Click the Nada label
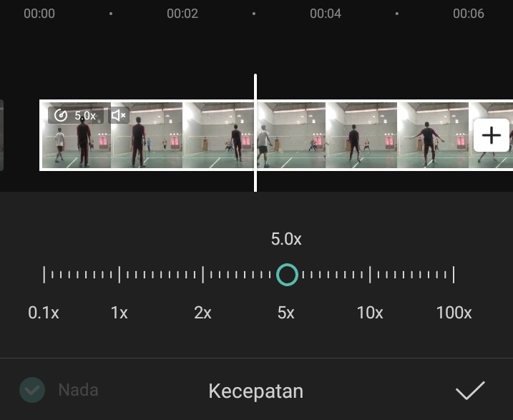513x420 pixels. click(x=78, y=390)
